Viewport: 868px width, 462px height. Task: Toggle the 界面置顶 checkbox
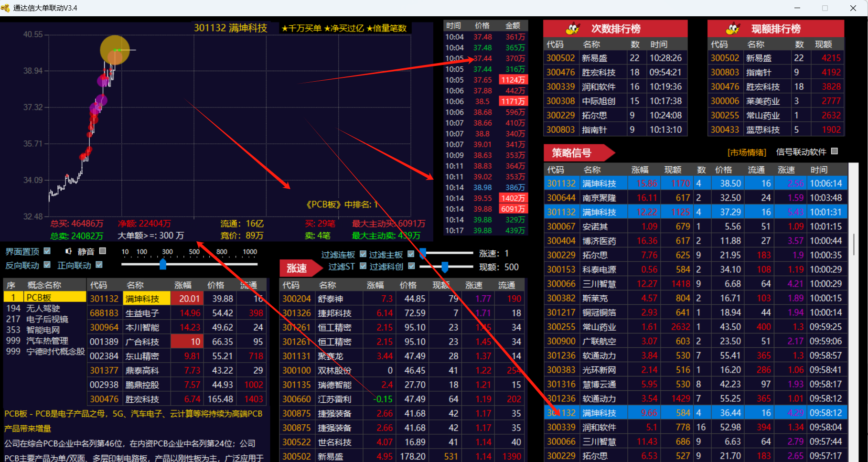[47, 251]
